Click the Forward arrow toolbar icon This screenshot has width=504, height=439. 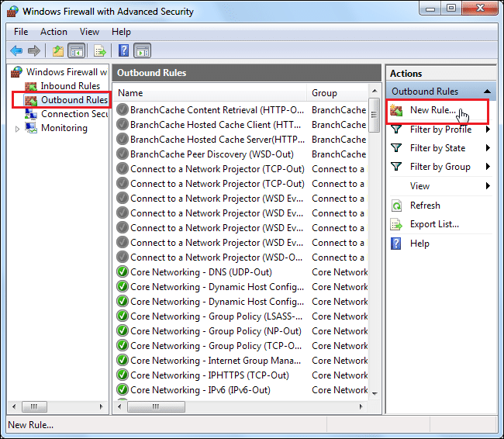pos(34,50)
